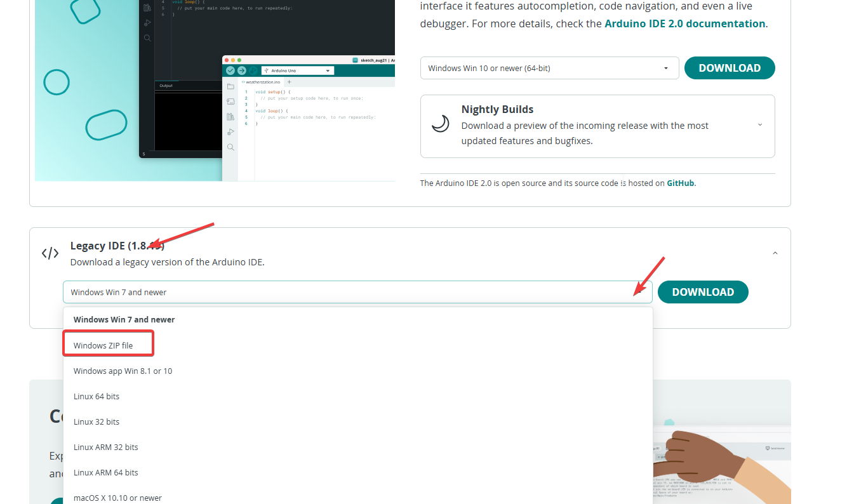Click the Search magnifier in the light IDE sidebar

[230, 147]
